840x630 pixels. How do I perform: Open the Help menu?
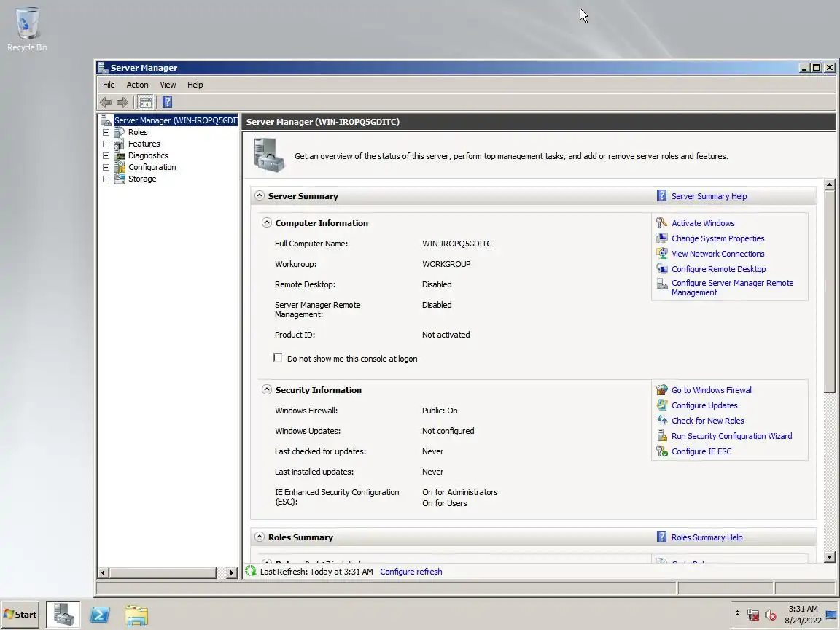click(x=195, y=85)
